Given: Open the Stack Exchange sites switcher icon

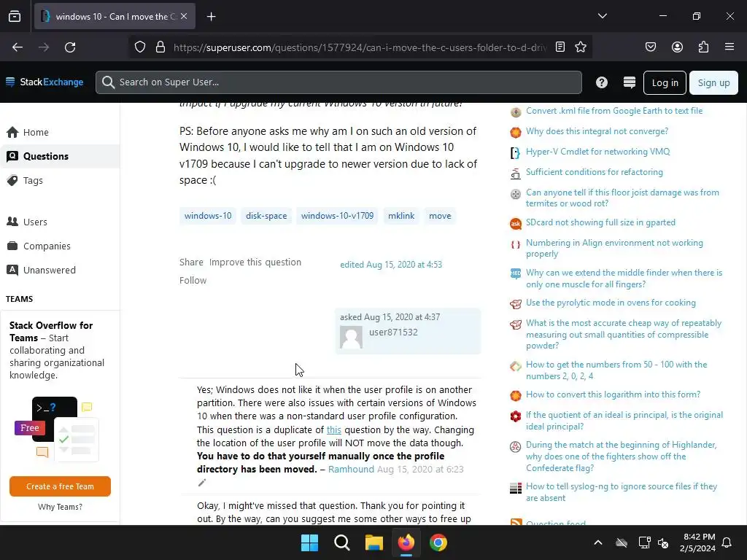Looking at the screenshot, I should click(x=630, y=82).
